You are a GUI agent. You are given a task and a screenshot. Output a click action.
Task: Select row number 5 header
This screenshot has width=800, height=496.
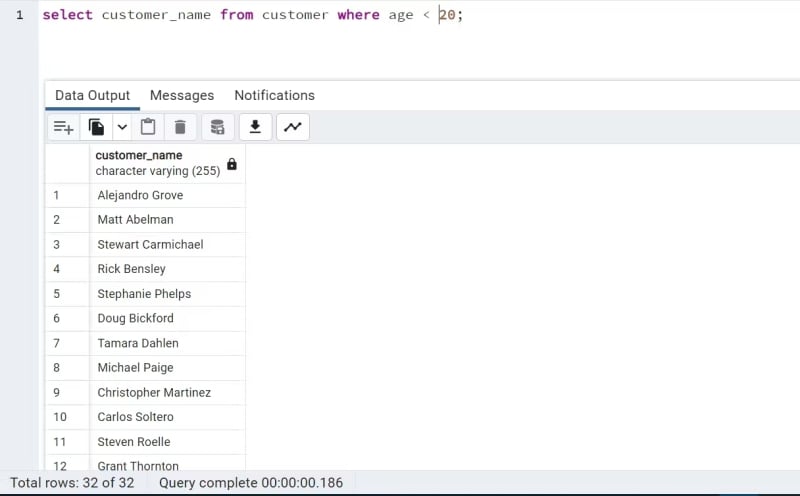click(x=67, y=294)
